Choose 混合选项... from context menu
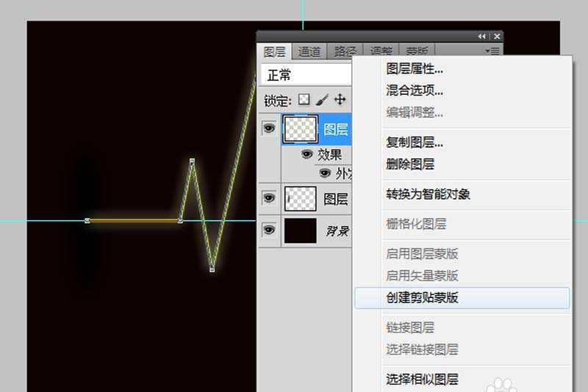 415,90
